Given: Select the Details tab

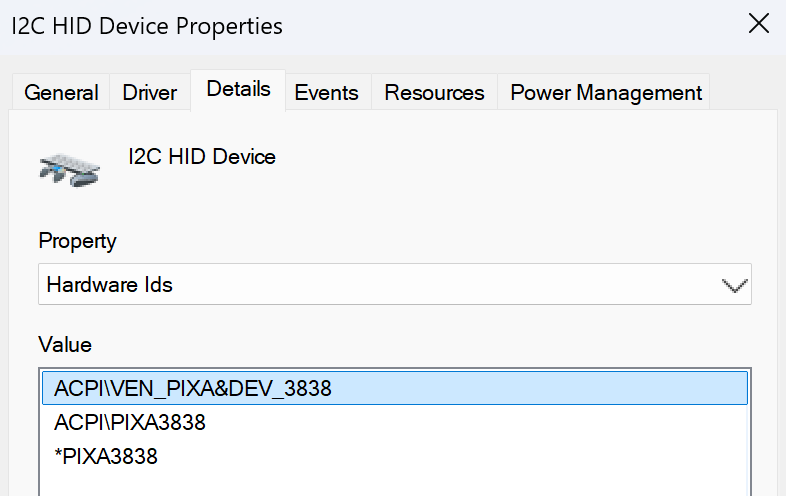Looking at the screenshot, I should (x=238, y=89).
